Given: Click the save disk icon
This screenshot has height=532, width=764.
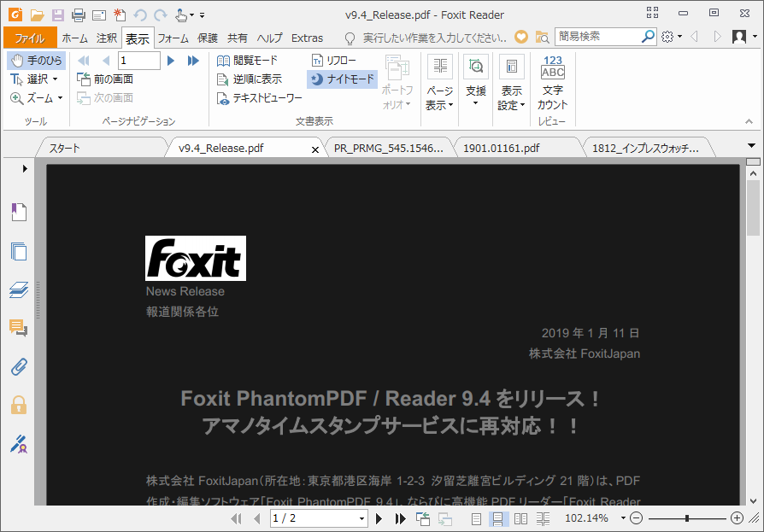Looking at the screenshot, I should click(x=58, y=15).
